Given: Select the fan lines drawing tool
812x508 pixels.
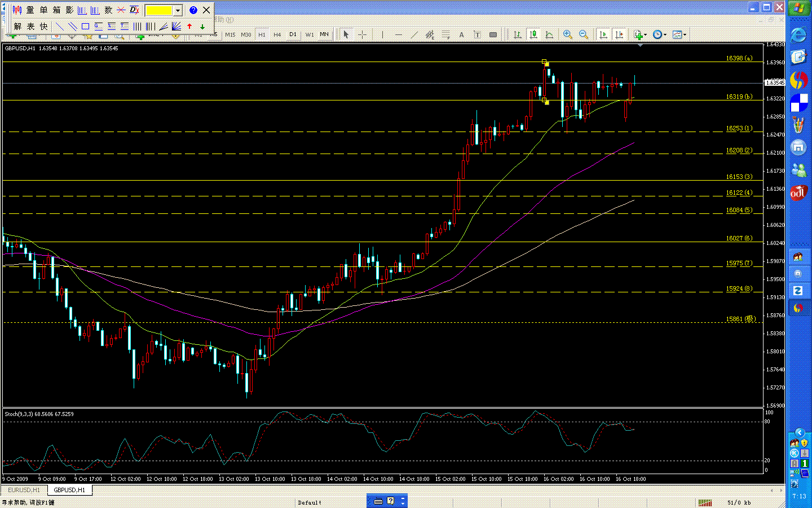Looking at the screenshot, I should click(x=164, y=26).
